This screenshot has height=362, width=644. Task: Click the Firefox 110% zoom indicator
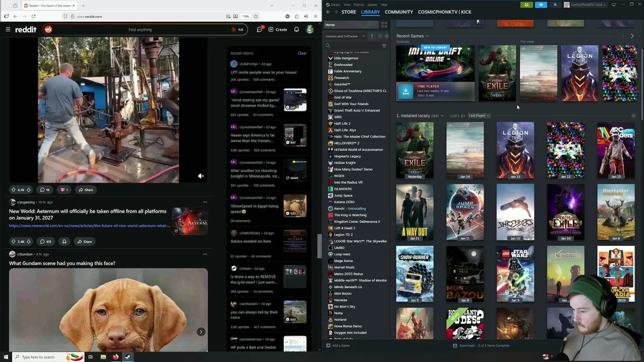[x=246, y=16]
